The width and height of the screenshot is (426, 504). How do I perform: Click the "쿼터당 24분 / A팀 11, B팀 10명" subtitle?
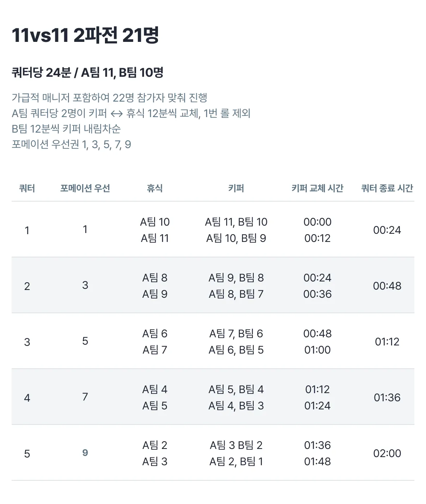pyautogui.click(x=88, y=72)
